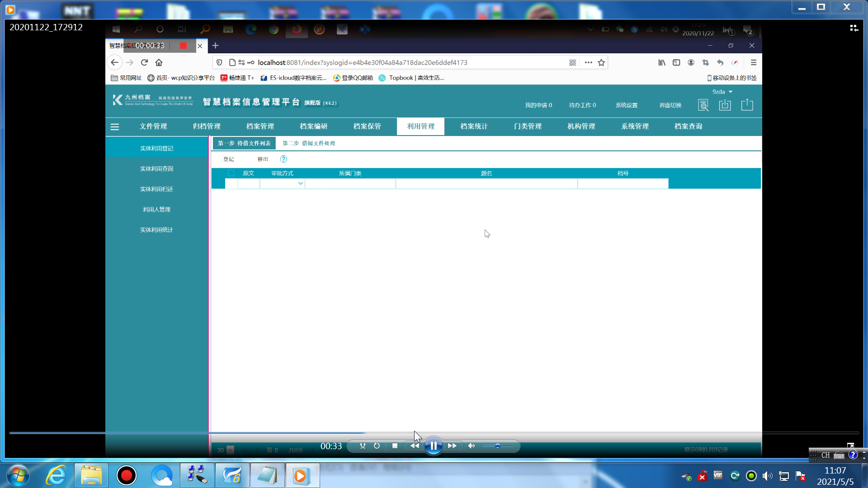This screenshot has width=868, height=488.
Task: Open the 第二步 借阅文件处理 tab
Action: [x=309, y=143]
